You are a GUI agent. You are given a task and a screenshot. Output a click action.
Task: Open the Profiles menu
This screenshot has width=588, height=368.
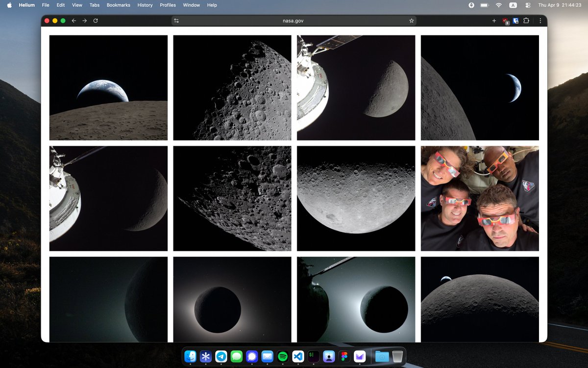click(x=168, y=5)
